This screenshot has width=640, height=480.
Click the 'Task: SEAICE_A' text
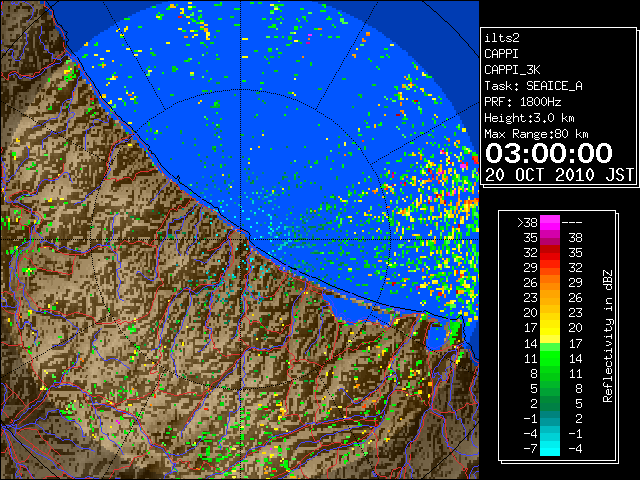tap(533, 86)
